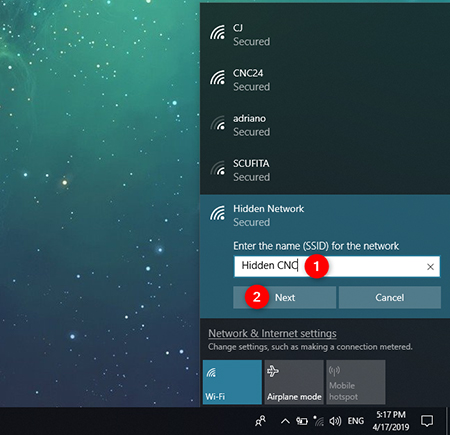Cancel the hidden network connection
Screen dimensions: 450x435
[x=390, y=297]
